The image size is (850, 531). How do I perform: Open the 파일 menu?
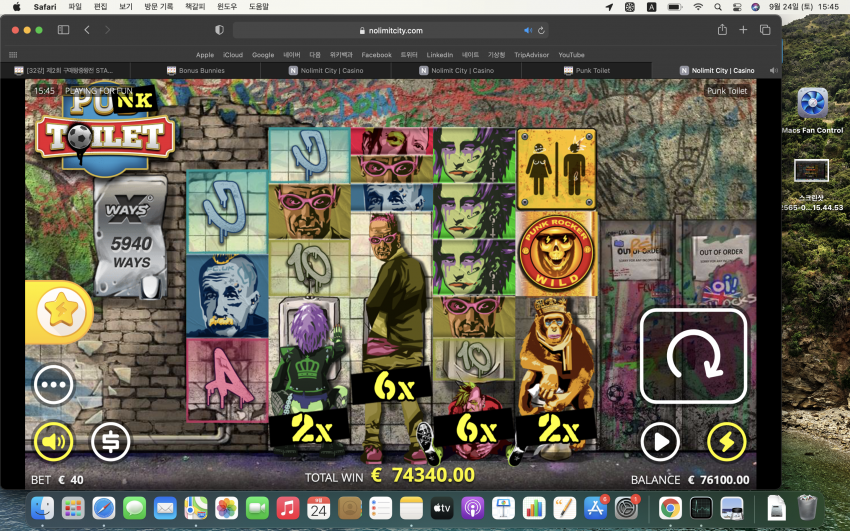(x=75, y=7)
